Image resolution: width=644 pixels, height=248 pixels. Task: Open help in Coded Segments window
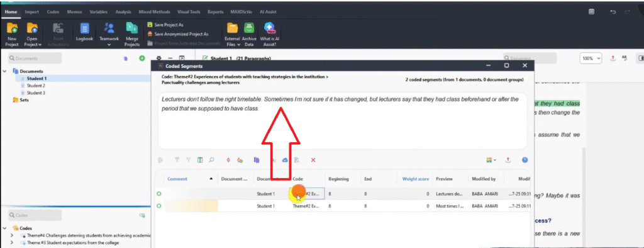click(525, 160)
